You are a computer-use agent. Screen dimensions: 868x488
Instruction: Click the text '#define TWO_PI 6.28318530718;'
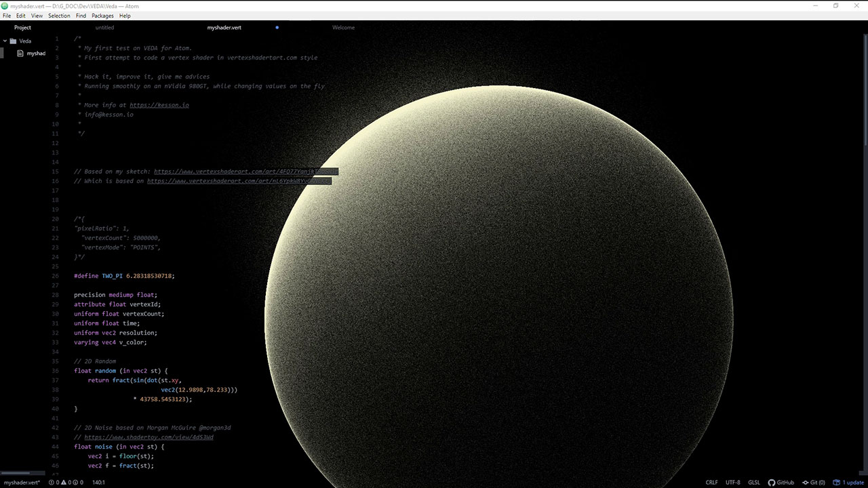pyautogui.click(x=124, y=276)
